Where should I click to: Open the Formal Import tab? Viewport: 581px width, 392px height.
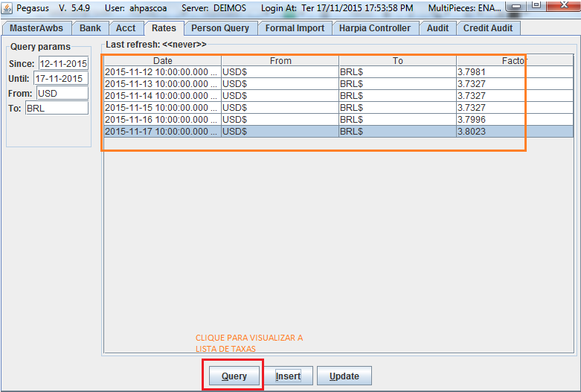point(295,28)
